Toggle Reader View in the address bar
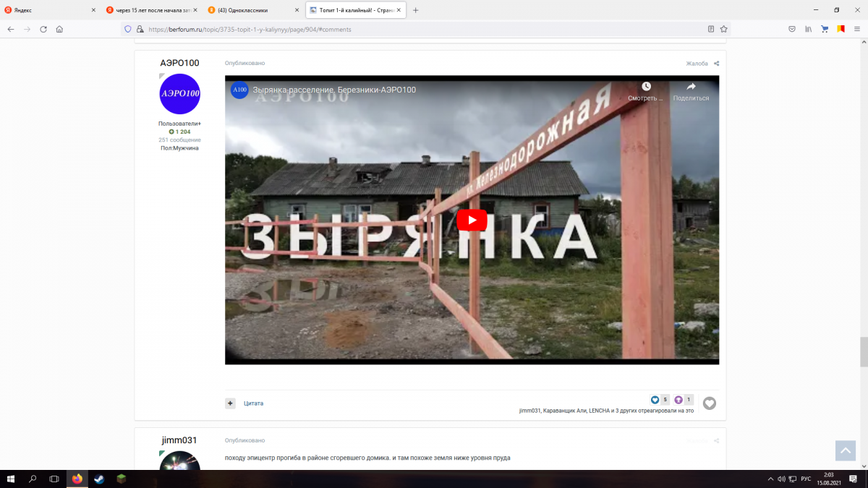Viewport: 868px width, 488px height. 711,30
